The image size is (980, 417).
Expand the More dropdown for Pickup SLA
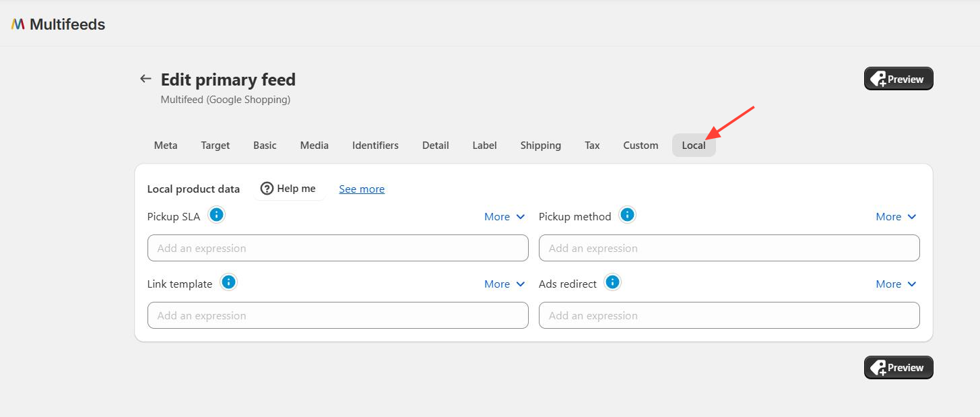point(504,217)
